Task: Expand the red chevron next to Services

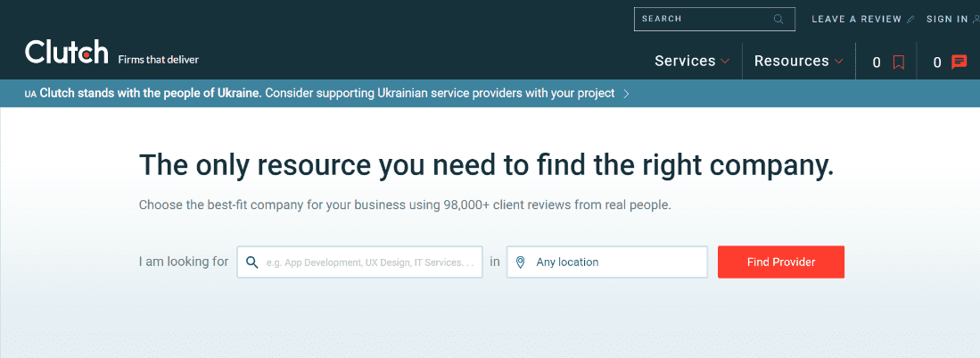Action: pos(725,62)
